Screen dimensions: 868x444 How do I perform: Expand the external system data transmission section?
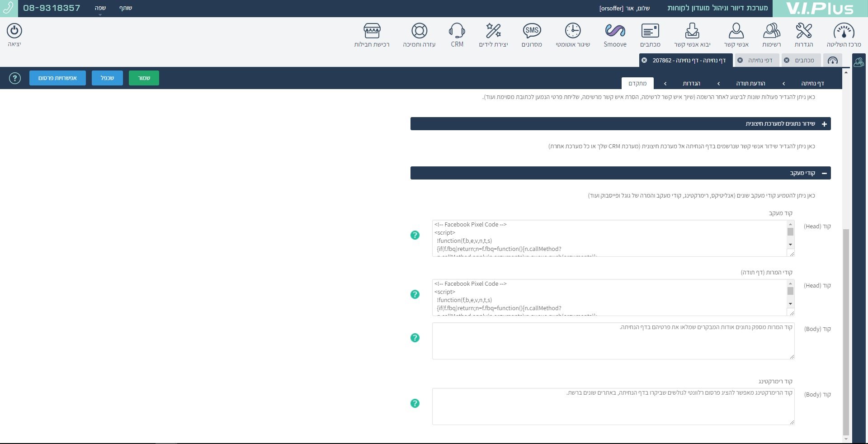(x=824, y=124)
